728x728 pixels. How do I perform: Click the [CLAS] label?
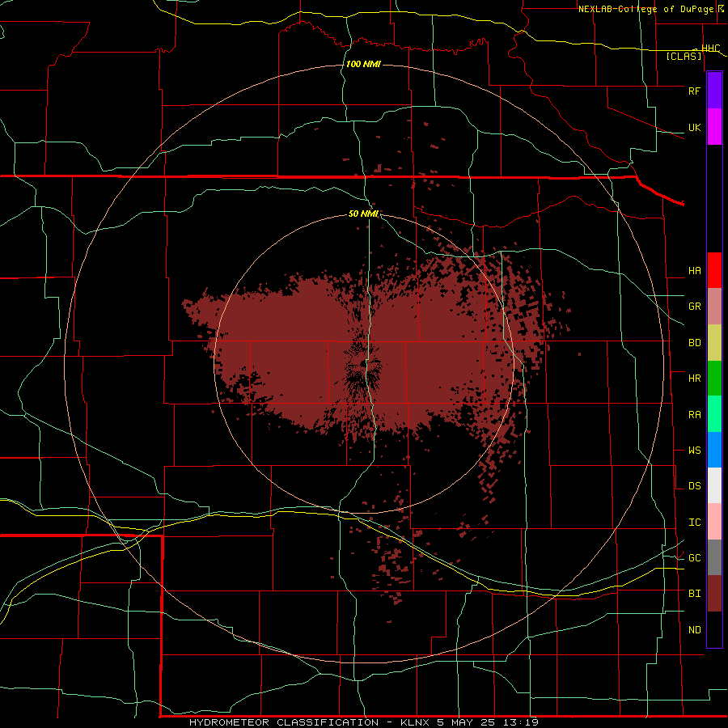point(684,56)
